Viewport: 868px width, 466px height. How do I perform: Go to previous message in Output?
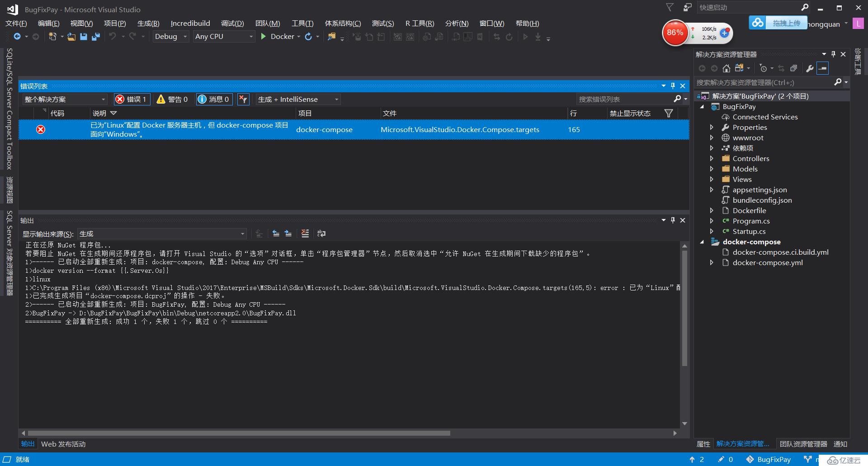click(276, 233)
